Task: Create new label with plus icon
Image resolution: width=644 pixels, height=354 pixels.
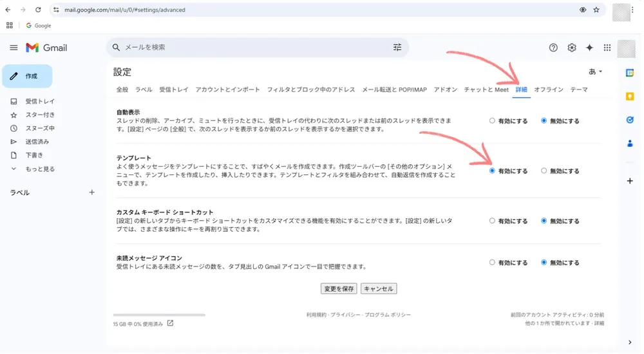Action: click(x=92, y=192)
